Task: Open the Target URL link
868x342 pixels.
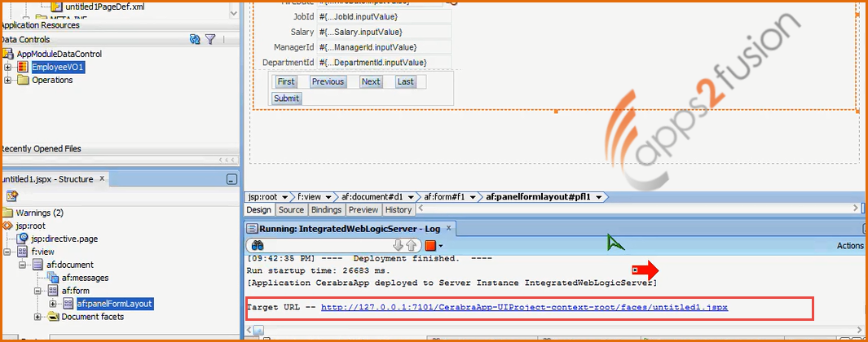Action: tap(524, 307)
